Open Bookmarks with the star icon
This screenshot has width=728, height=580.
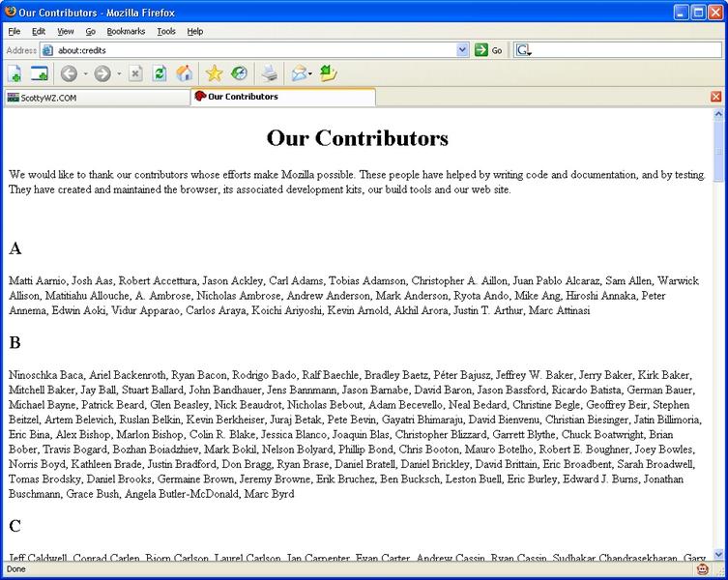[x=214, y=73]
